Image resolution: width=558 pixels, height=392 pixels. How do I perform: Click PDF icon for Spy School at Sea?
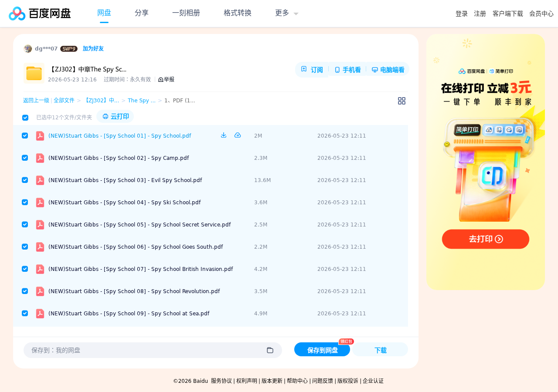(x=40, y=314)
